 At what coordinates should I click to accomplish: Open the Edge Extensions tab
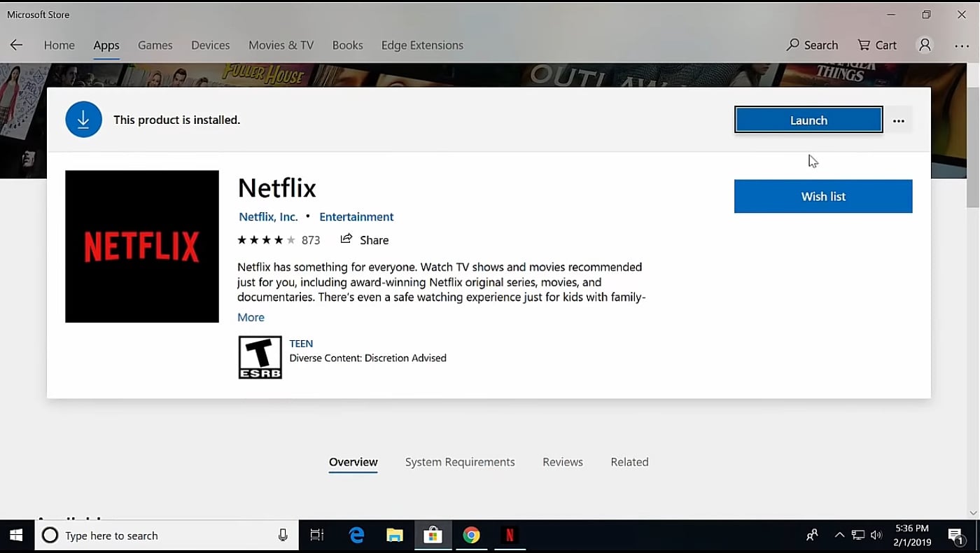(x=422, y=45)
